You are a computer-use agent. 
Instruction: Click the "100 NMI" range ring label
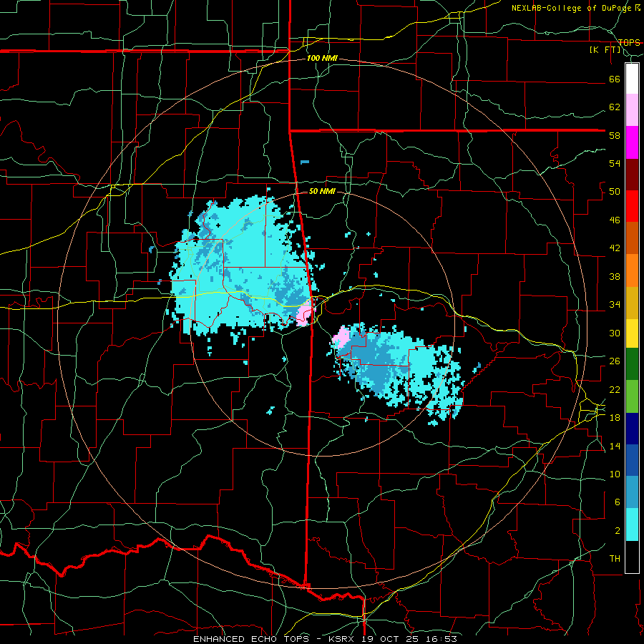point(323,59)
